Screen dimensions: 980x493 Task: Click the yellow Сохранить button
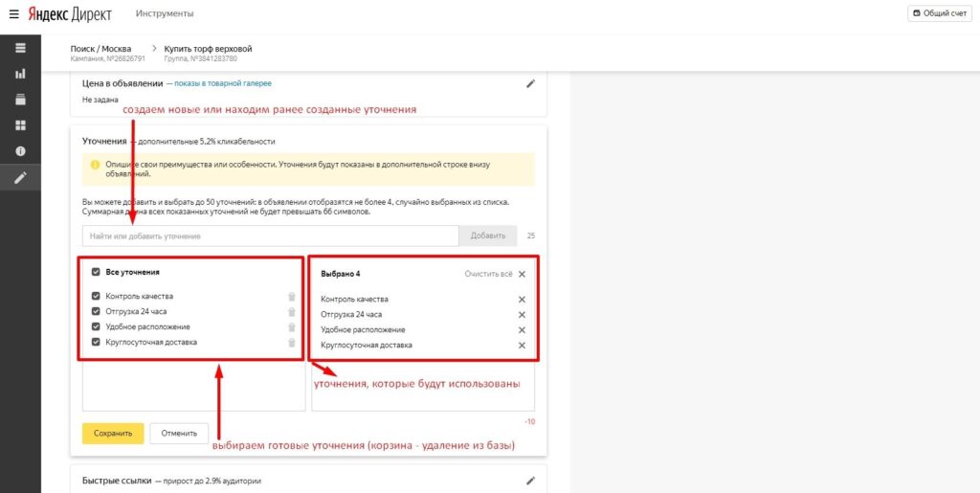pyautogui.click(x=113, y=433)
